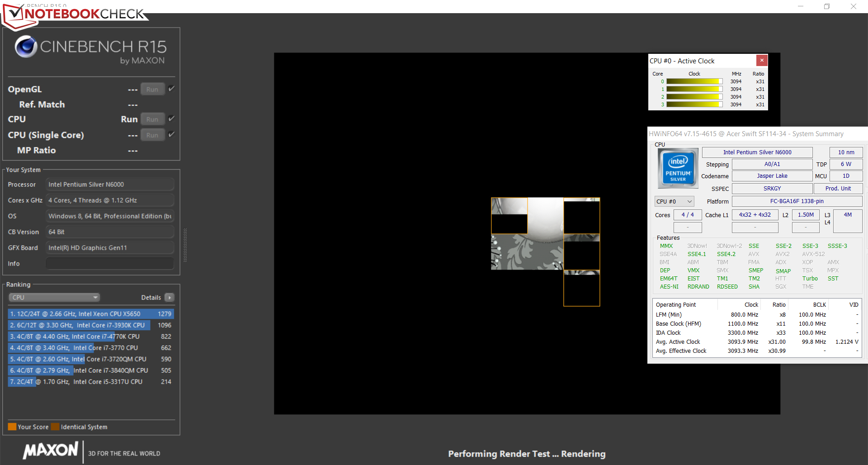Click the CB Version field
Screen dimensions: 868x465
pos(110,232)
